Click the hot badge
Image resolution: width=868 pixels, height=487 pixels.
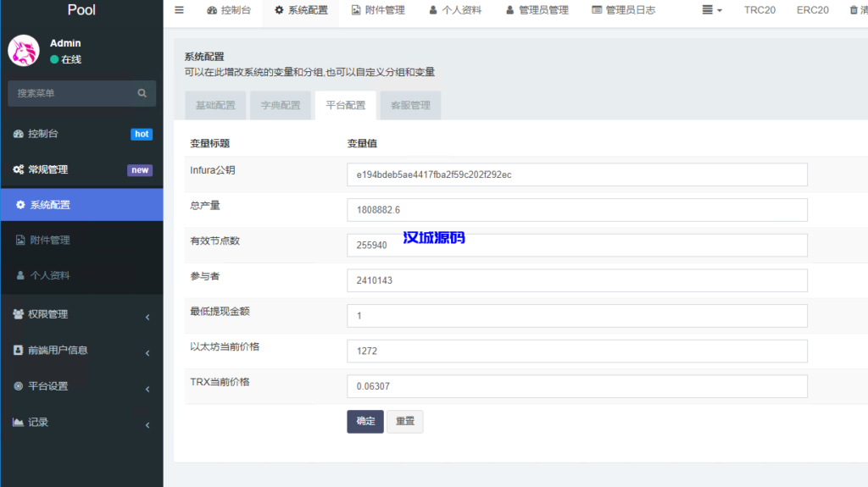point(142,134)
